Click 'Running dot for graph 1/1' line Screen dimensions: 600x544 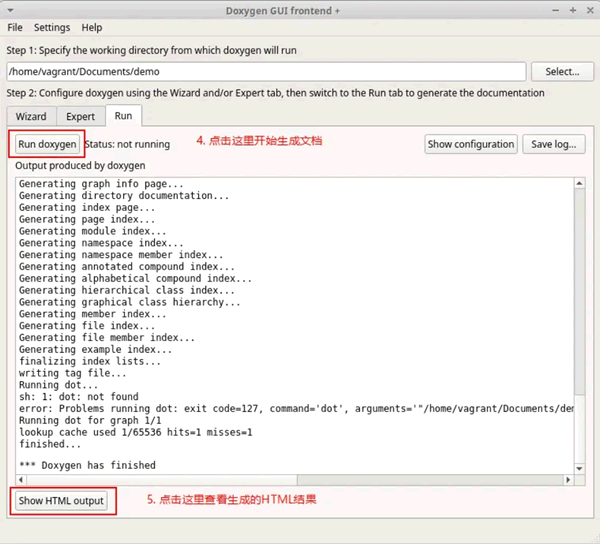pyautogui.click(x=90, y=420)
